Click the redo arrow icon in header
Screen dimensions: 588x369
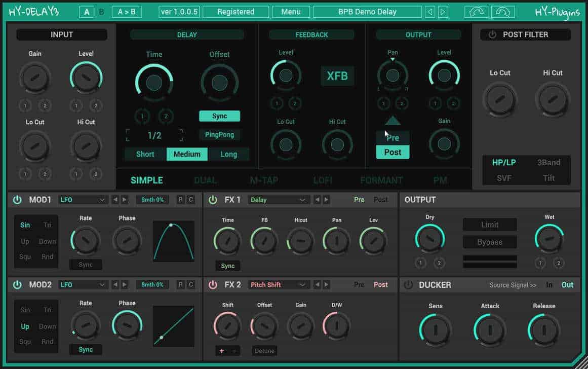click(504, 12)
